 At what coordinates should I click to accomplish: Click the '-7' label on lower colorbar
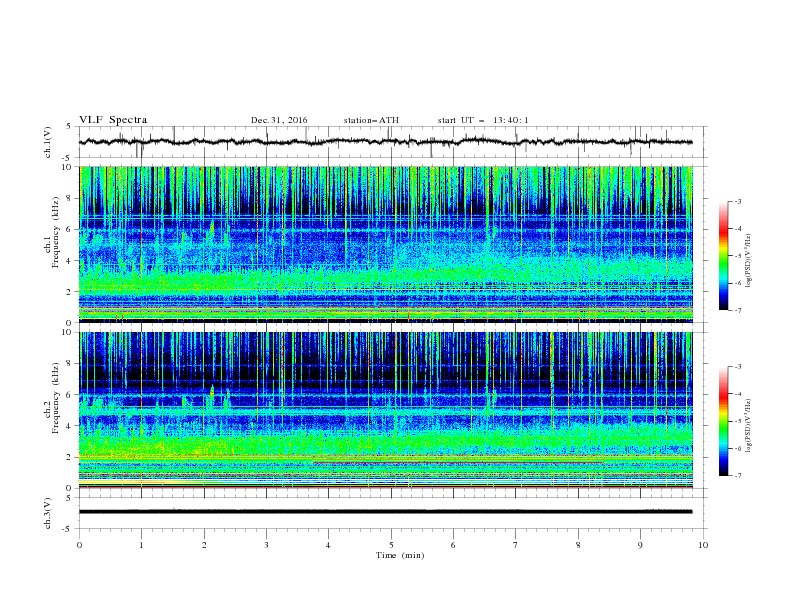(x=737, y=475)
